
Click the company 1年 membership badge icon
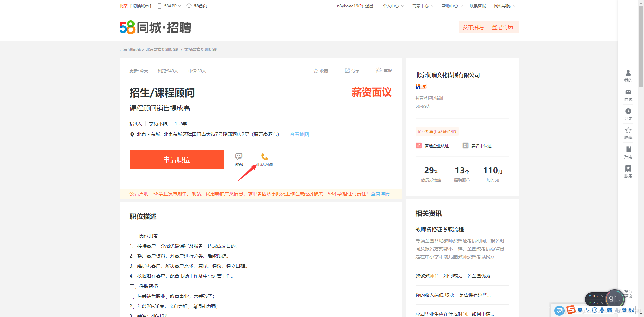coord(421,86)
